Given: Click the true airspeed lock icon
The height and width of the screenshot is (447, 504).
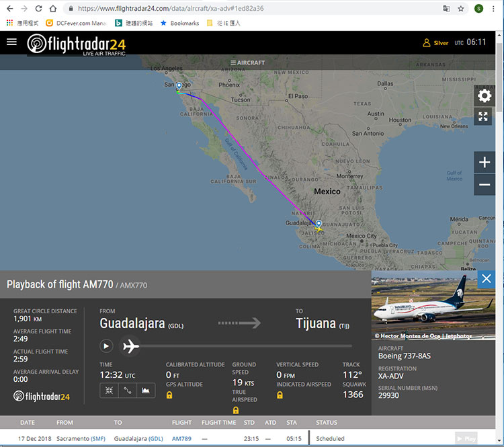Looking at the screenshot, I should 236,410.
